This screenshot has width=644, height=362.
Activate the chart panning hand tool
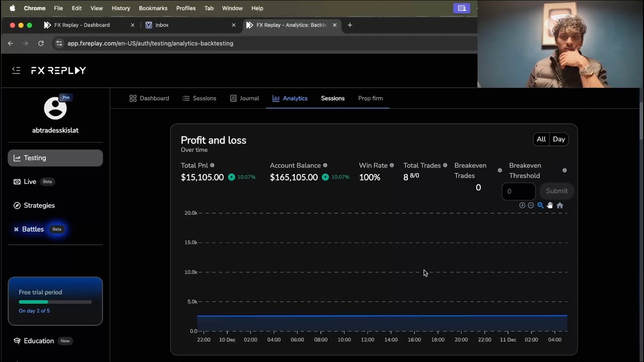click(550, 205)
